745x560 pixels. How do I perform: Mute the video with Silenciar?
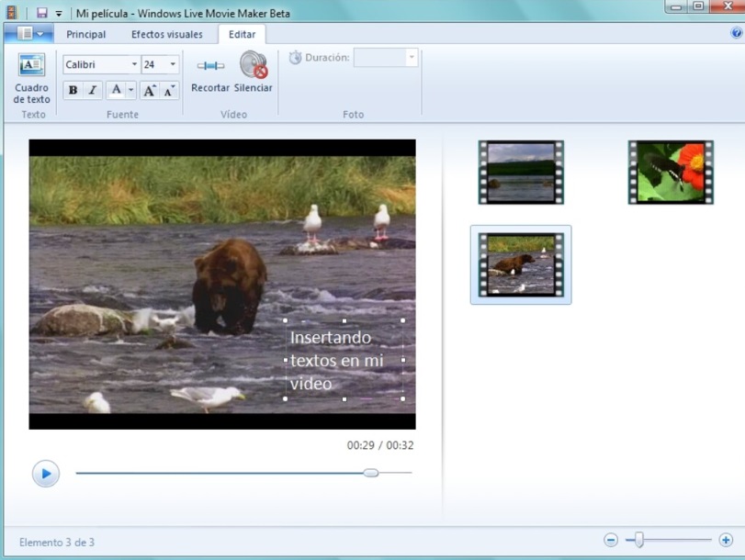coord(254,66)
